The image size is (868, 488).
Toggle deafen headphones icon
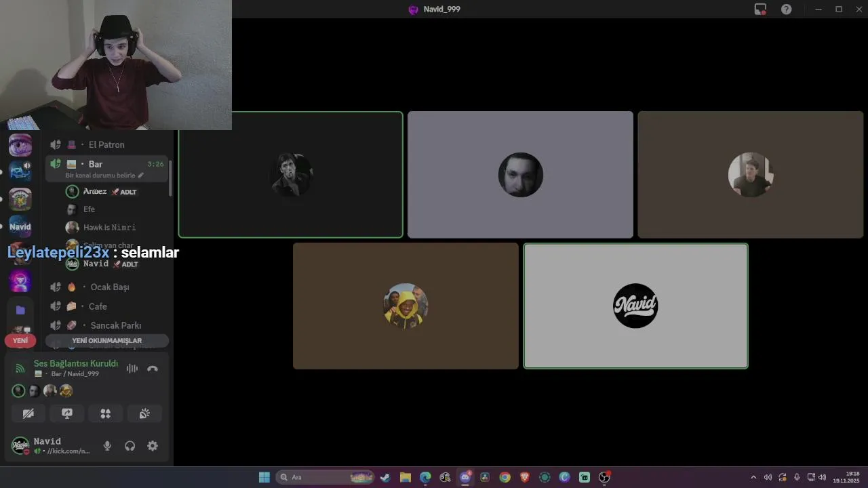tap(130, 446)
